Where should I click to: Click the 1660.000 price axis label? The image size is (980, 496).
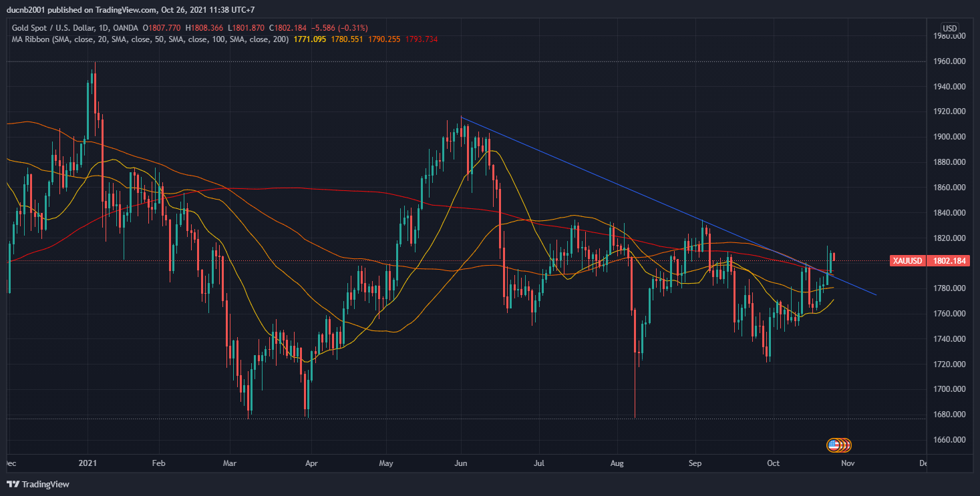click(x=948, y=440)
